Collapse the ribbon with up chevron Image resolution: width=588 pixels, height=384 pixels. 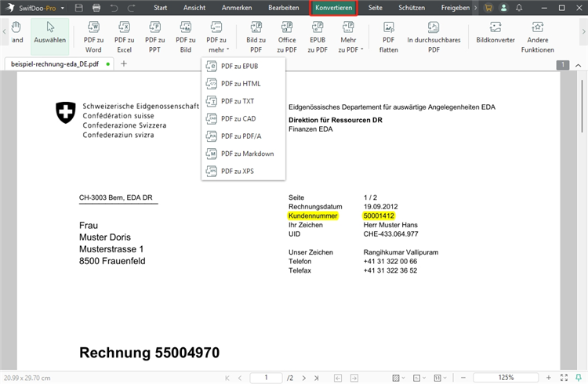point(579,65)
